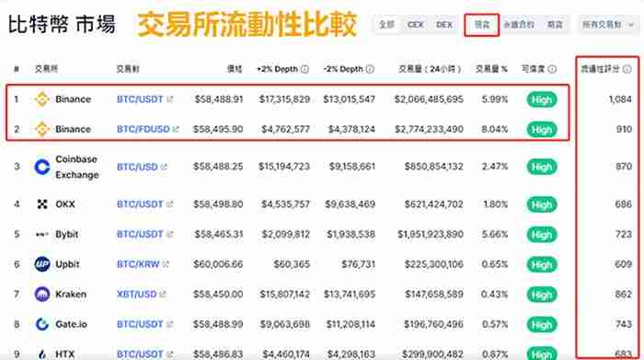Click the High badge in OKX row

pos(542,204)
